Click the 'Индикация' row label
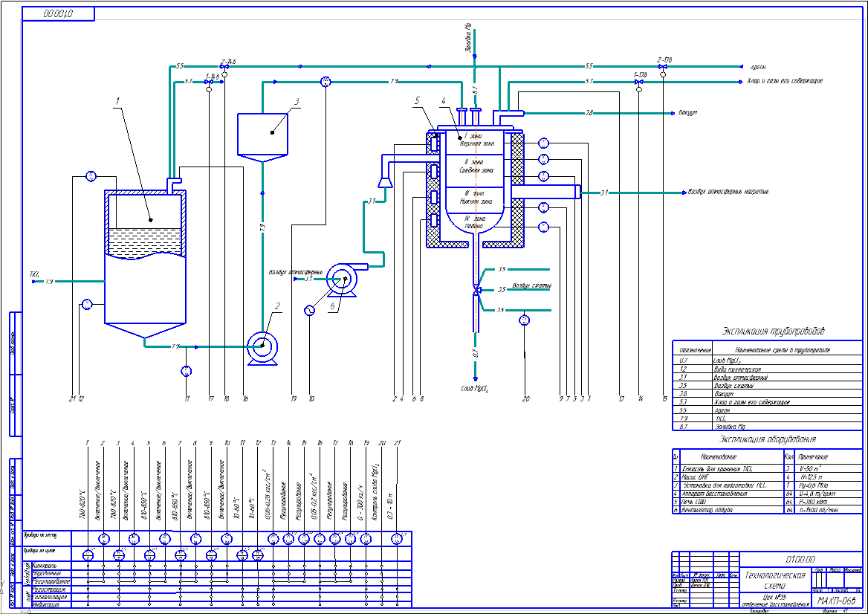Viewport: 868px width, 614px height. 47,605
